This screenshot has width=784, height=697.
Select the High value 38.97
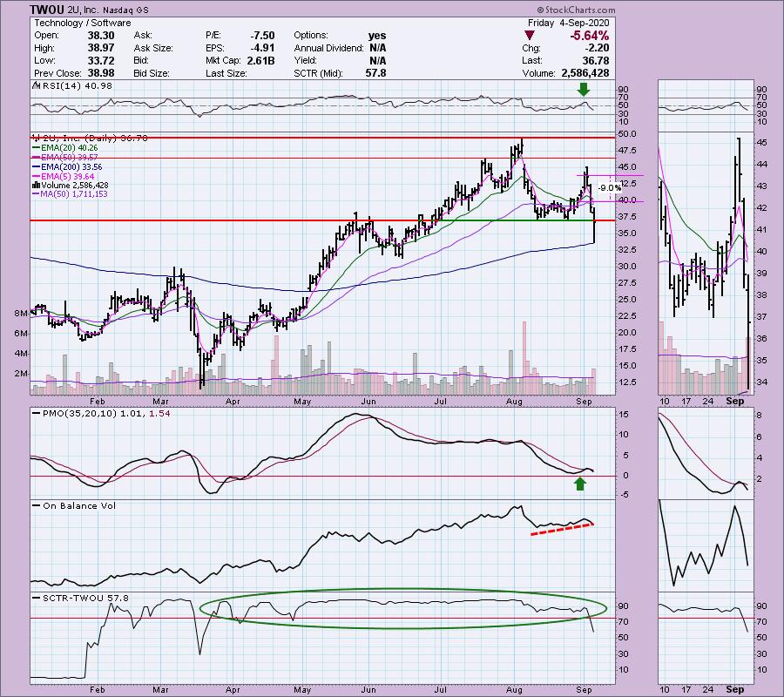coord(102,48)
